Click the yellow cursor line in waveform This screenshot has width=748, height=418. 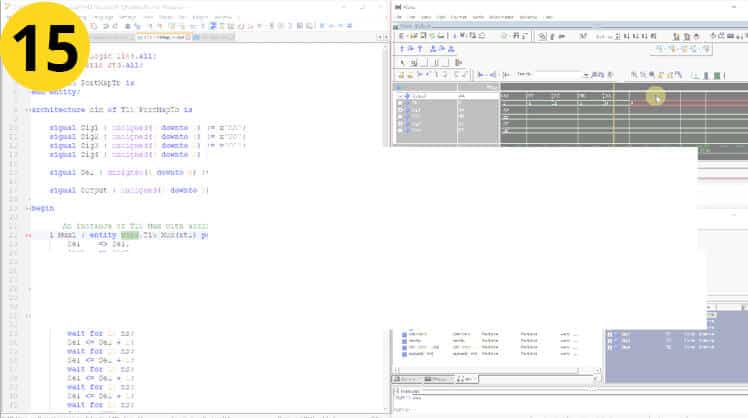pos(614,115)
